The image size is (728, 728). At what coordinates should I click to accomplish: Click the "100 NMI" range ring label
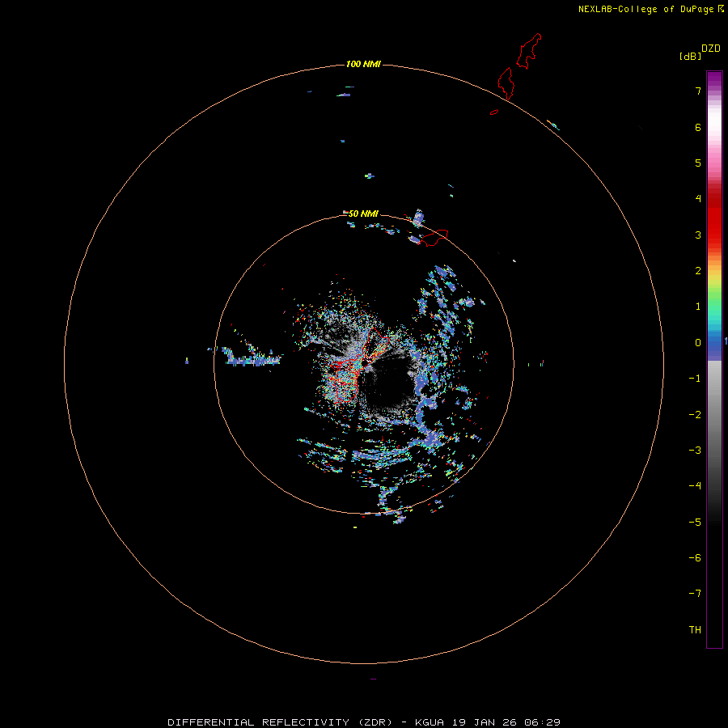(363, 64)
